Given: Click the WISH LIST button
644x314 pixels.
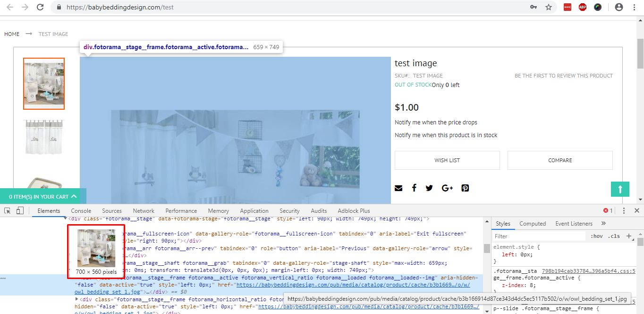Looking at the screenshot, I should pyautogui.click(x=447, y=160).
